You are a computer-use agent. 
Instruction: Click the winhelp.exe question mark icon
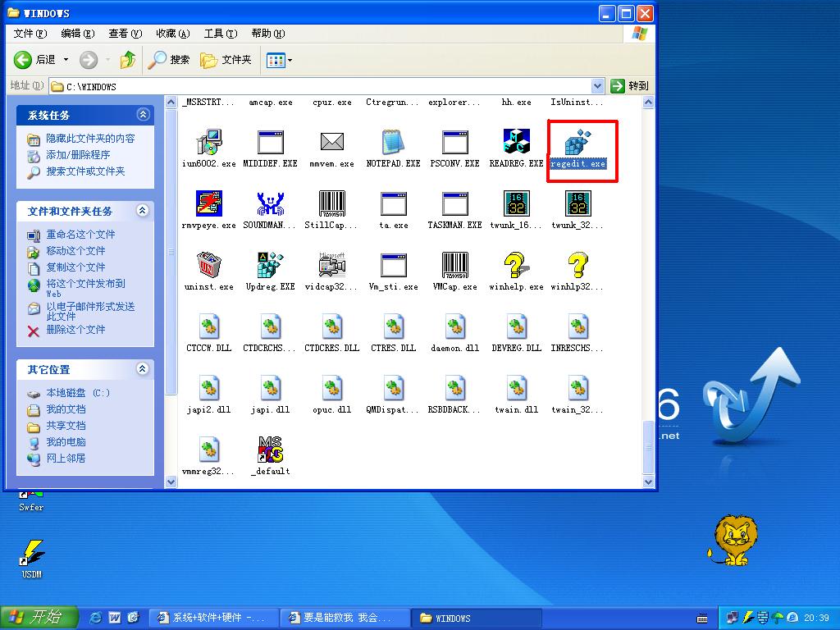click(x=516, y=265)
